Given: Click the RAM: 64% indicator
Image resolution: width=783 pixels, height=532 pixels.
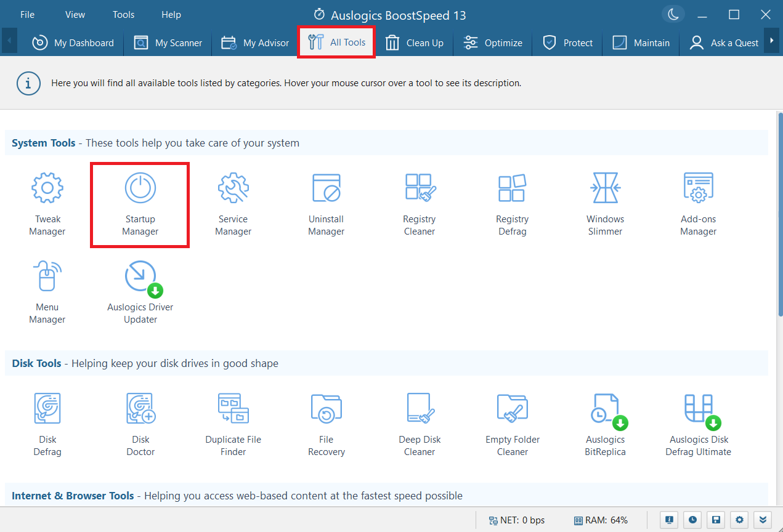Looking at the screenshot, I should [x=601, y=520].
